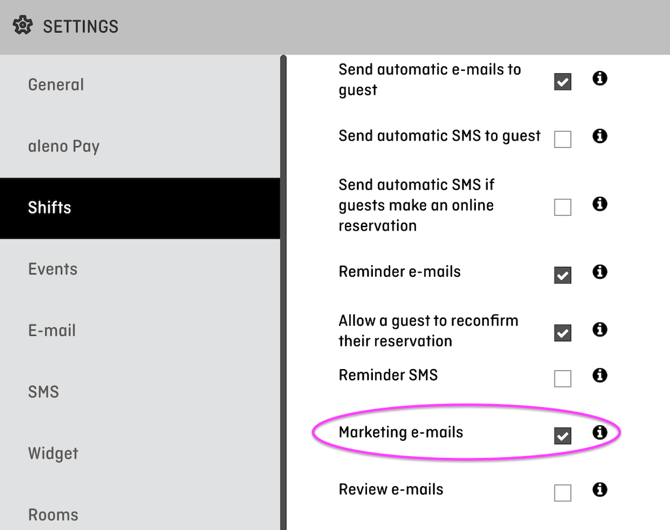The width and height of the screenshot is (670, 530).
Task: Click the Reminder SMS info icon
Action: 599,375
